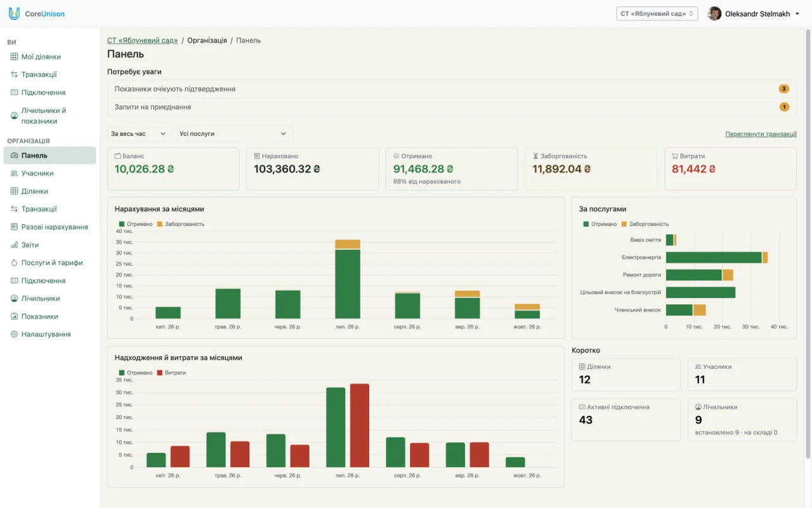Click the Баланс wallet icon
The height and width of the screenshot is (508, 812).
[117, 156]
